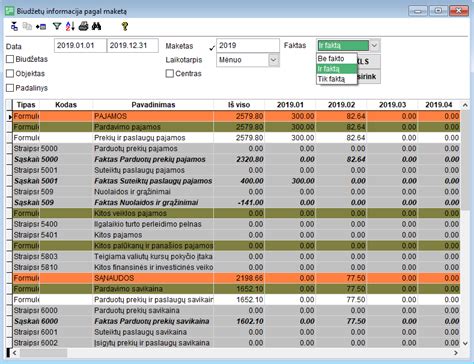This screenshot has height=364, width=474.
Task: Click the 'Pardavimo savikaina' row
Action: tap(236, 289)
